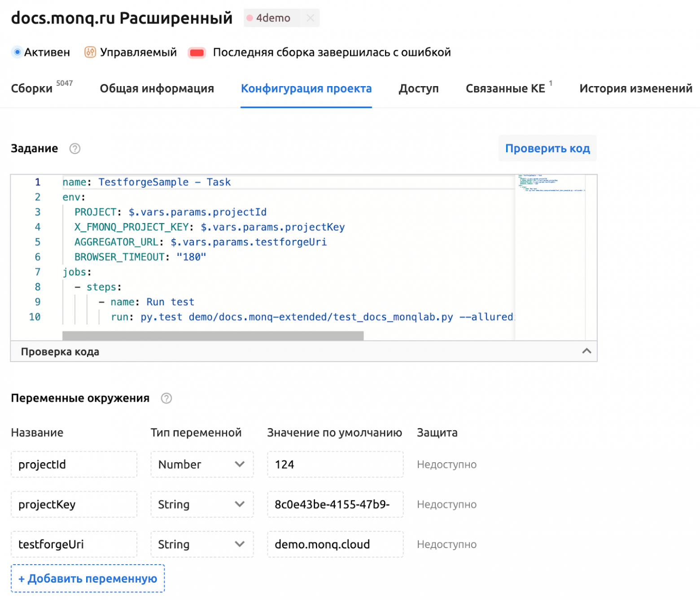
Task: Click the 8c0e43be-4155-47b9- value field
Action: pos(335,504)
